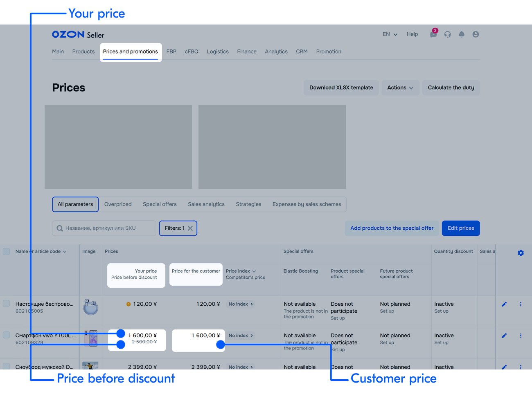Go to the Analytics menu section
The image size is (532, 394).
pos(276,51)
